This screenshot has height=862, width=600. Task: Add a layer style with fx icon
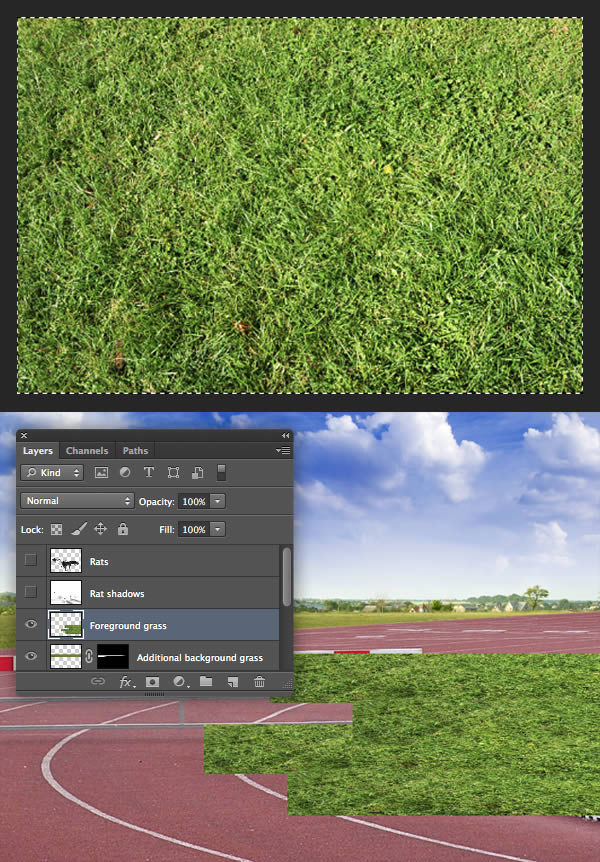[126, 682]
